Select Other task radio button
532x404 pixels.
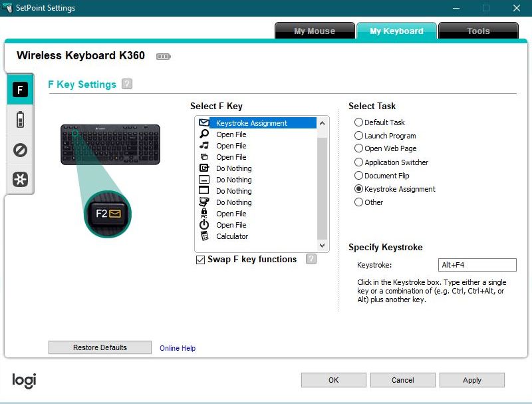[x=358, y=202]
